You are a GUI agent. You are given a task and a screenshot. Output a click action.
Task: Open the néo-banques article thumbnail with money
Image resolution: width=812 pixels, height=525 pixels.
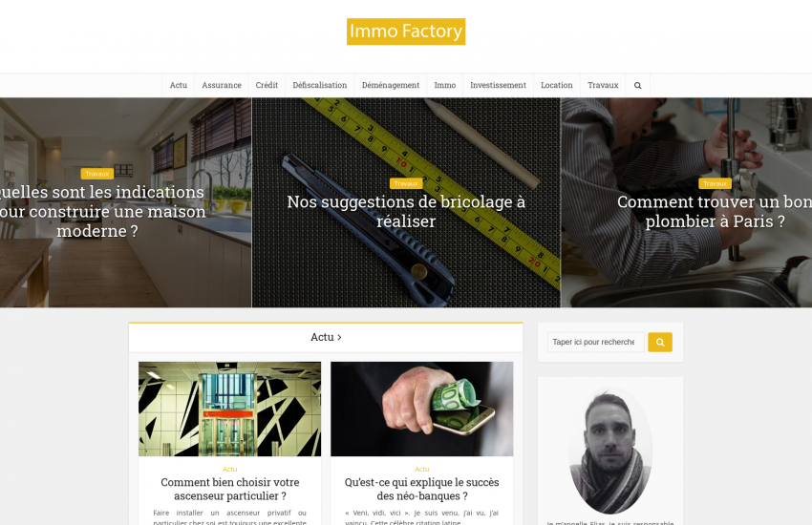coord(422,409)
